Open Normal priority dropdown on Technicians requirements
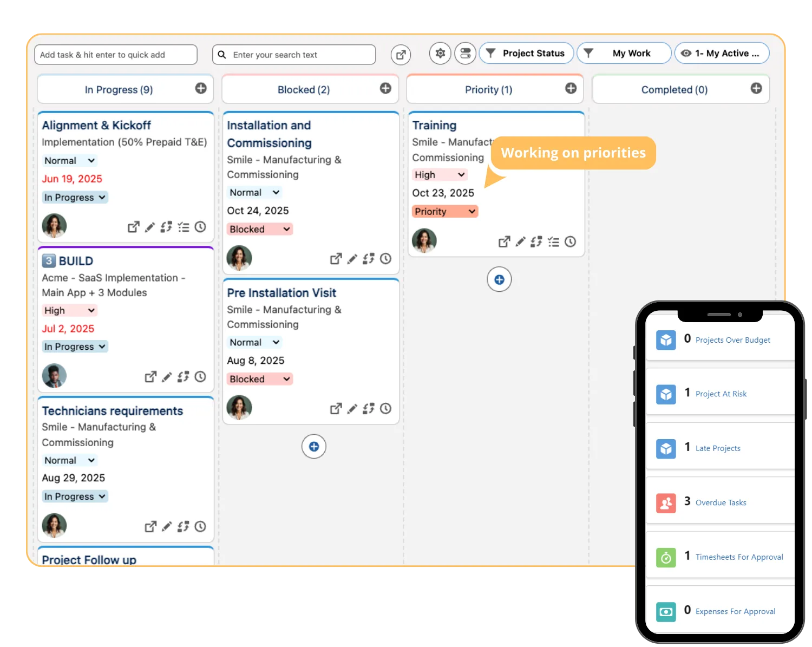This screenshot has width=812, height=647. point(70,460)
